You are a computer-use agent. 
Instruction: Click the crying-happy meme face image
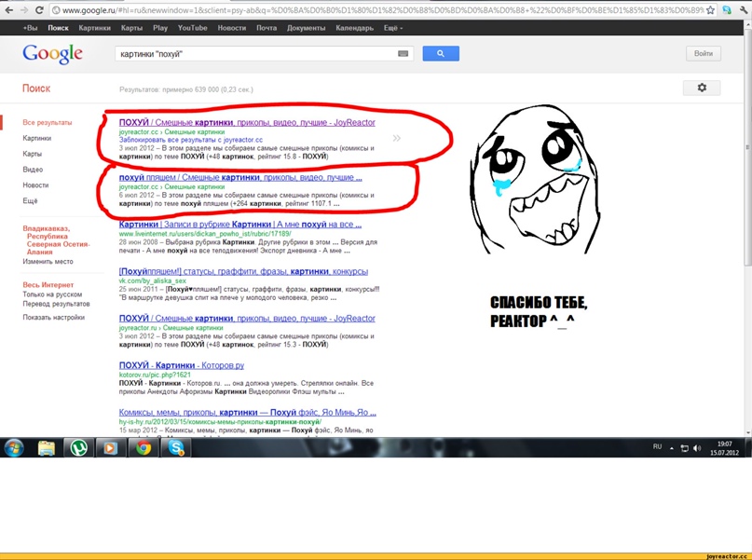pyautogui.click(x=535, y=179)
